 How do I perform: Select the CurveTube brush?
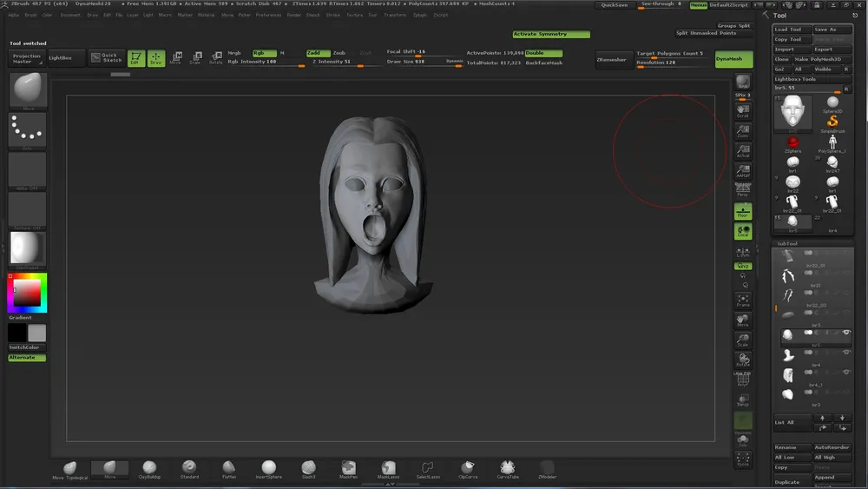coord(507,469)
